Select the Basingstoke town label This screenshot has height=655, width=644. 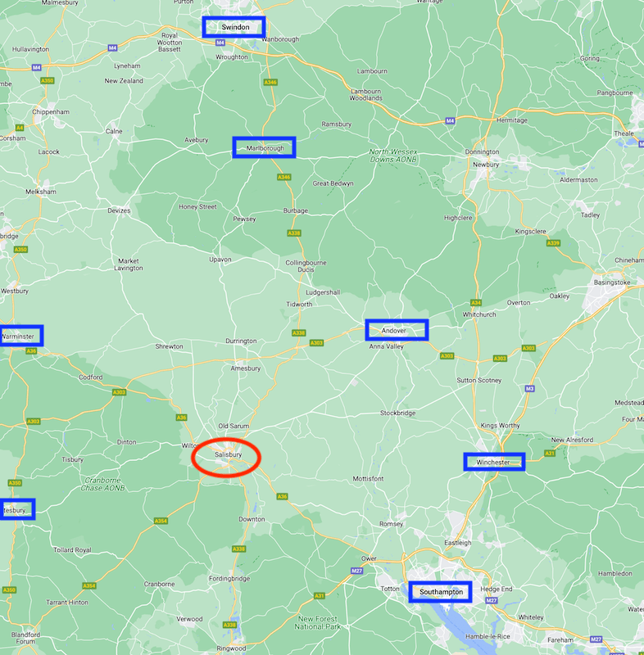pyautogui.click(x=612, y=282)
